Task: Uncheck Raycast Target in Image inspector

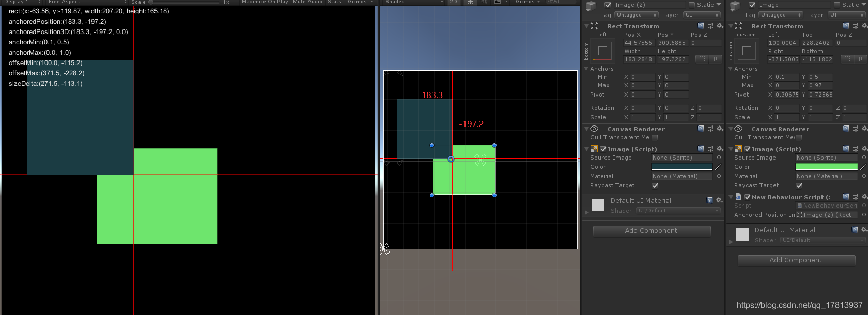Action: pos(799,185)
